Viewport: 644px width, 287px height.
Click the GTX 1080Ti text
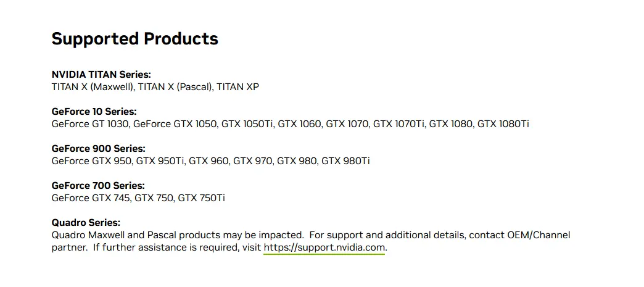503,124
